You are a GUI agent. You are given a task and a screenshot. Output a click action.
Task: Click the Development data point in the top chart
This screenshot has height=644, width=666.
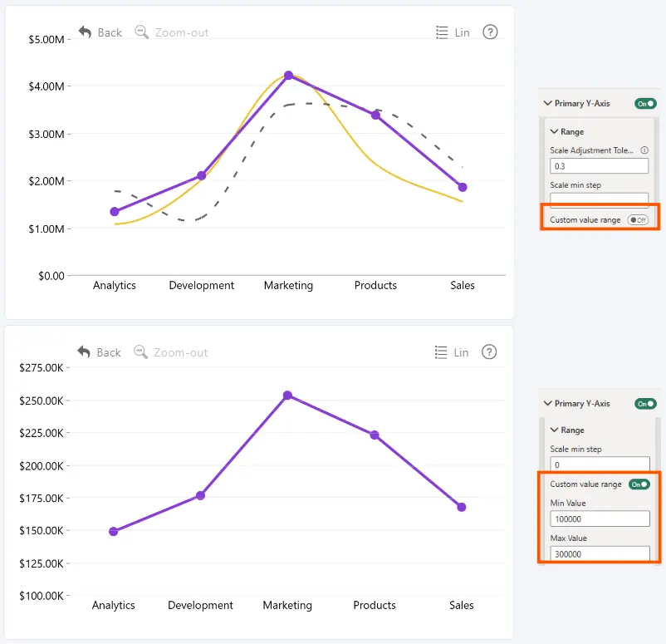pos(201,175)
